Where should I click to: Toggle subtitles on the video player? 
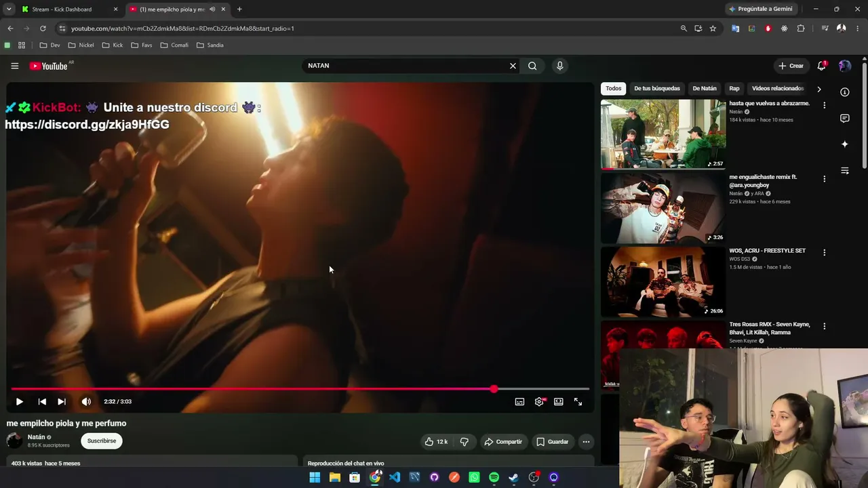pos(519,401)
